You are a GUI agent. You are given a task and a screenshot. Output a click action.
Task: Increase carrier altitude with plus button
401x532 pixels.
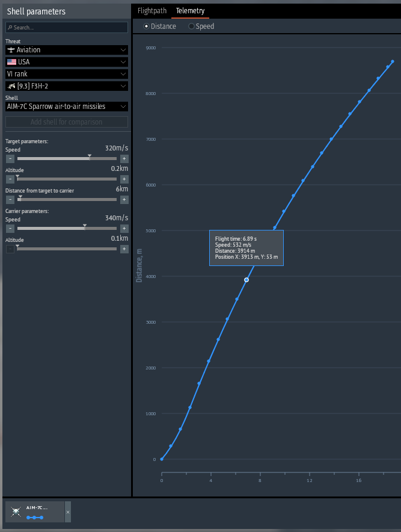tap(124, 249)
